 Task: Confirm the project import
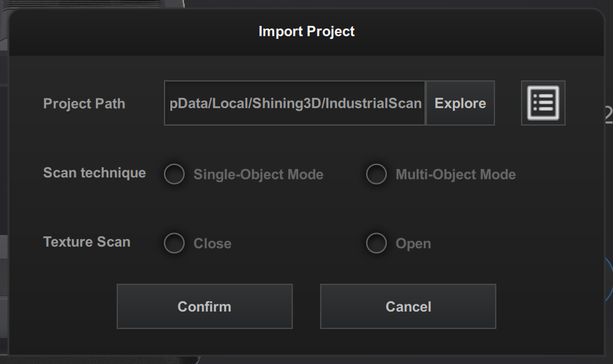204,306
